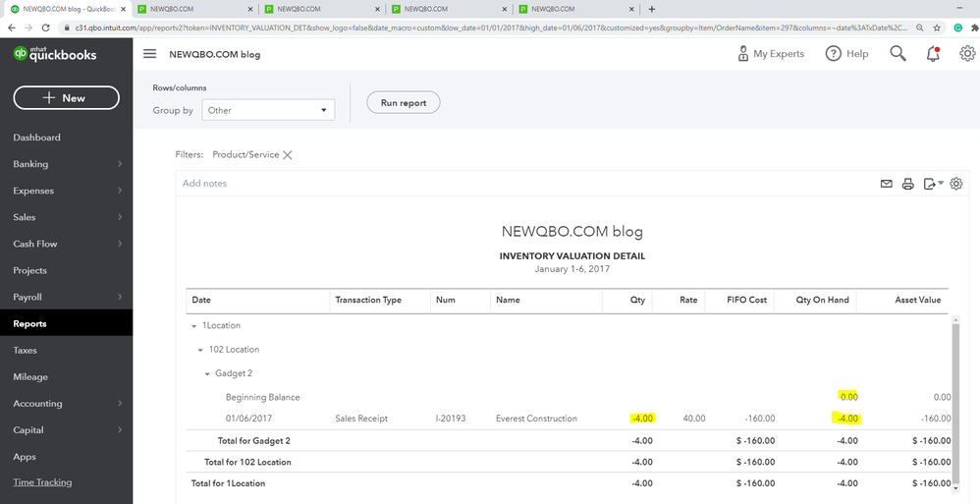Click the Beginning Balance row label
This screenshot has height=504, width=980.
click(x=262, y=397)
